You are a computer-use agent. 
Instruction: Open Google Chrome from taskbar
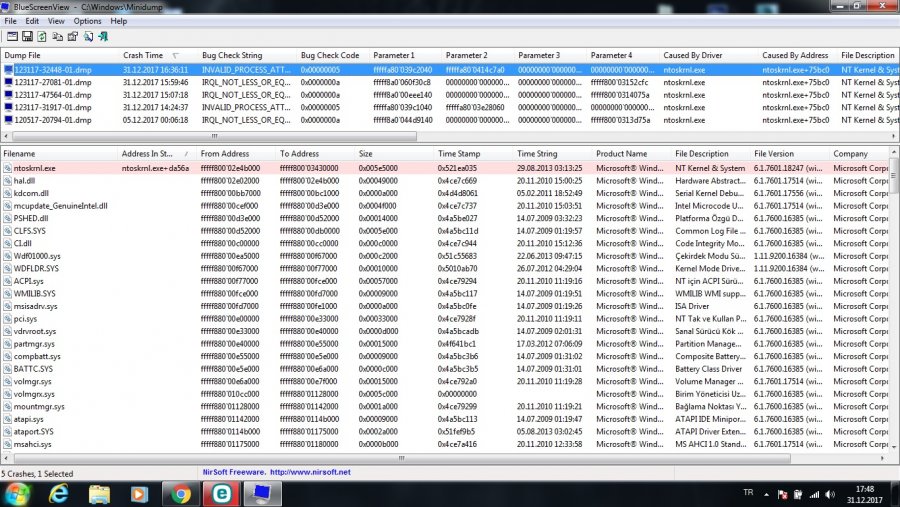181,494
